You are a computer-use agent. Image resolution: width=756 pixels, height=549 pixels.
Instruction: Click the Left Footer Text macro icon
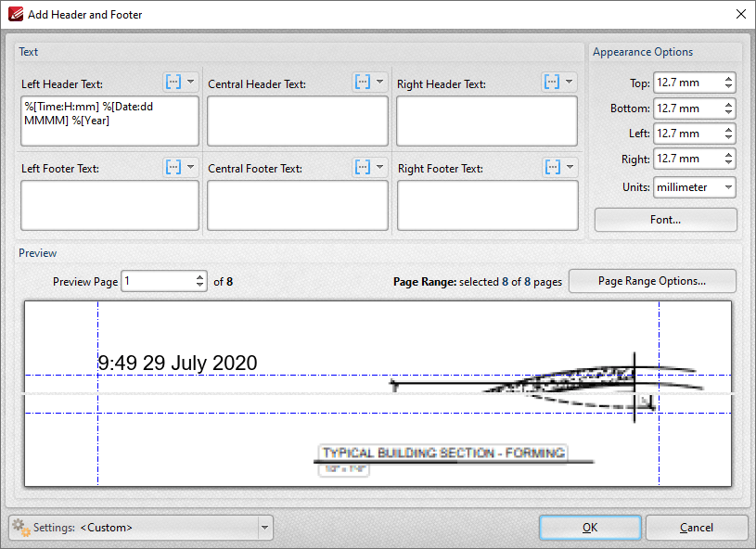click(x=173, y=167)
